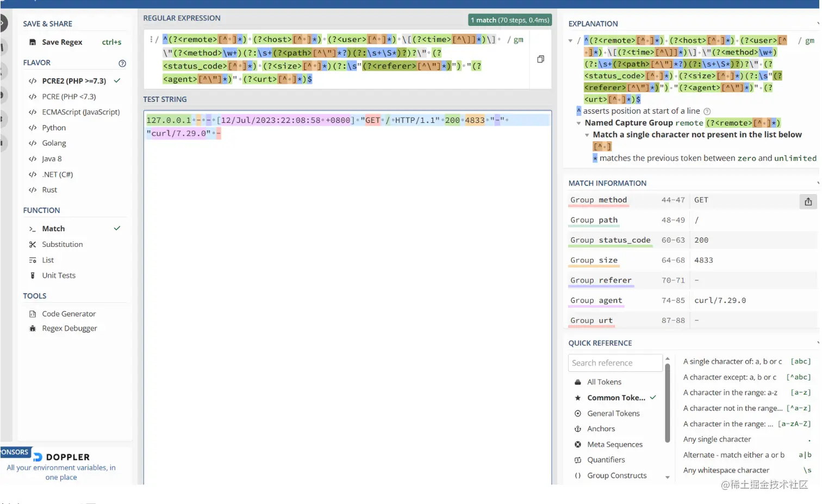The height and width of the screenshot is (504, 822).
Task: Select the Substitution function
Action: tap(62, 244)
